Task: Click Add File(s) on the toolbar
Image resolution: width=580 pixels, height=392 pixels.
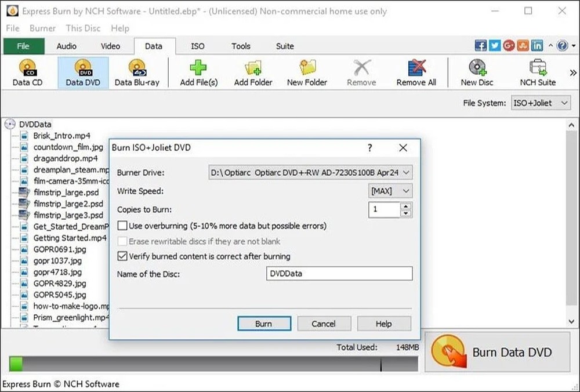Action: point(198,71)
